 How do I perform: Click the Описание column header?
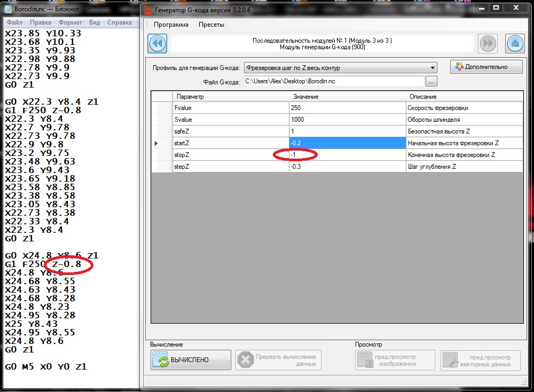tap(465, 97)
